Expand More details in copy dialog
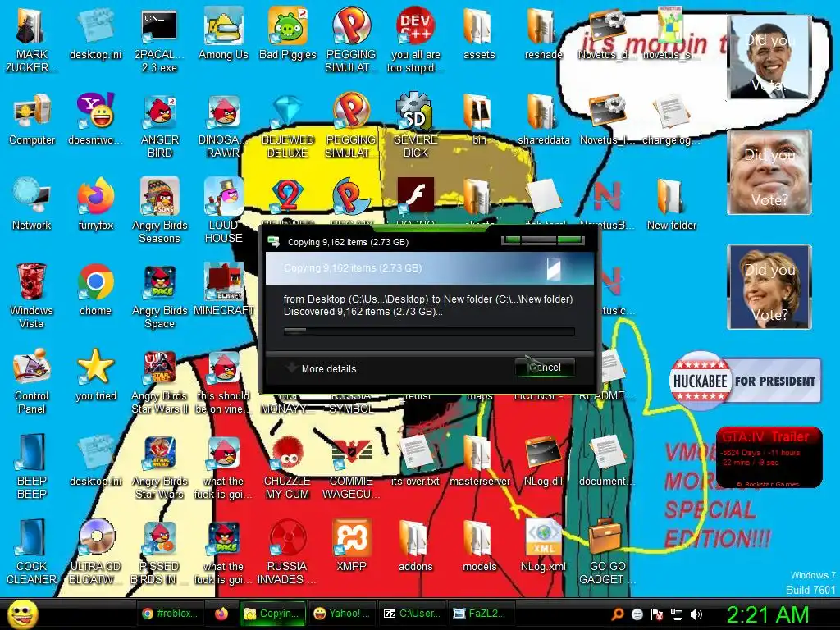This screenshot has width=840, height=630. (x=322, y=368)
